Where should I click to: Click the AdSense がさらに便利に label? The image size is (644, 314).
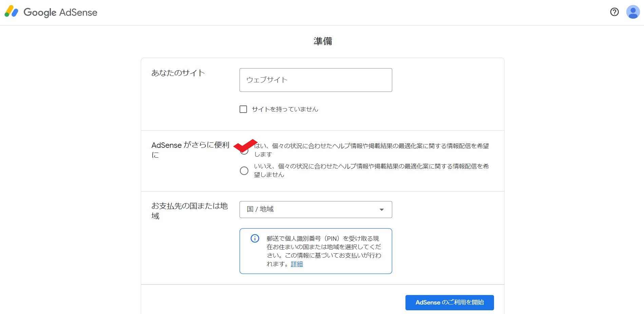point(190,150)
